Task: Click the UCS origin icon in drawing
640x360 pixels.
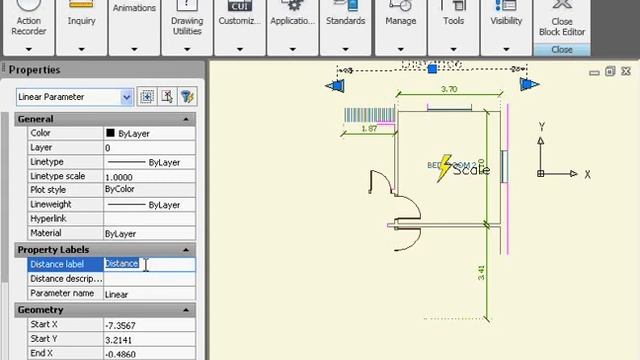Action: click(x=541, y=173)
